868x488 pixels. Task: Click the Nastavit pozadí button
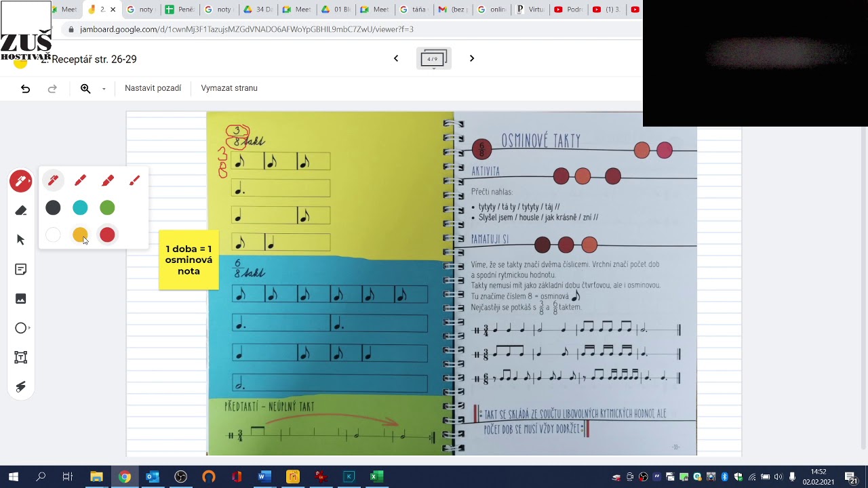[x=153, y=88]
